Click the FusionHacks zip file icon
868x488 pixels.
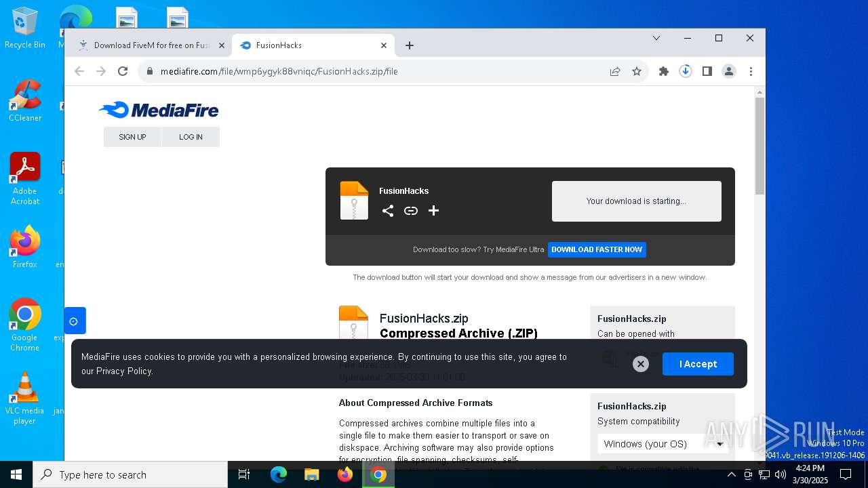354,201
